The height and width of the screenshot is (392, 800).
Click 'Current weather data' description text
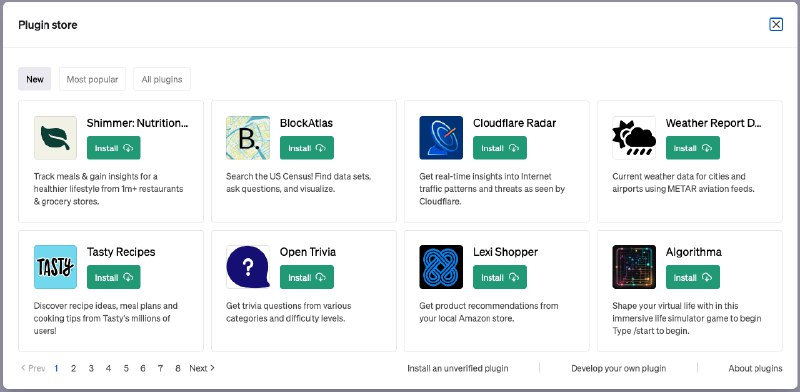683,183
